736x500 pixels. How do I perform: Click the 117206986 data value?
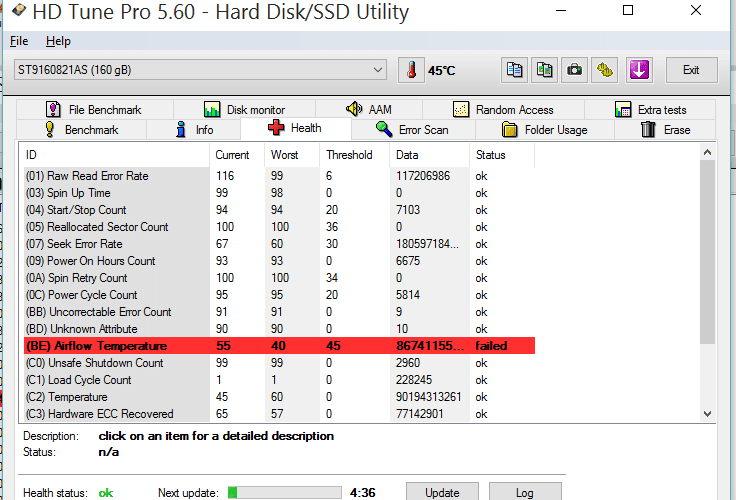(423, 176)
